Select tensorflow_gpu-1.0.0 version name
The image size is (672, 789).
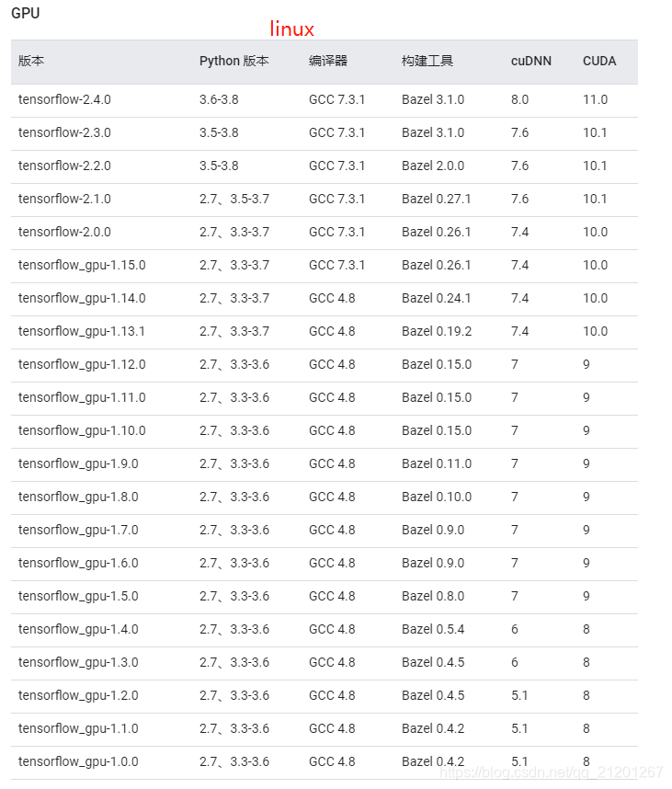click(78, 762)
